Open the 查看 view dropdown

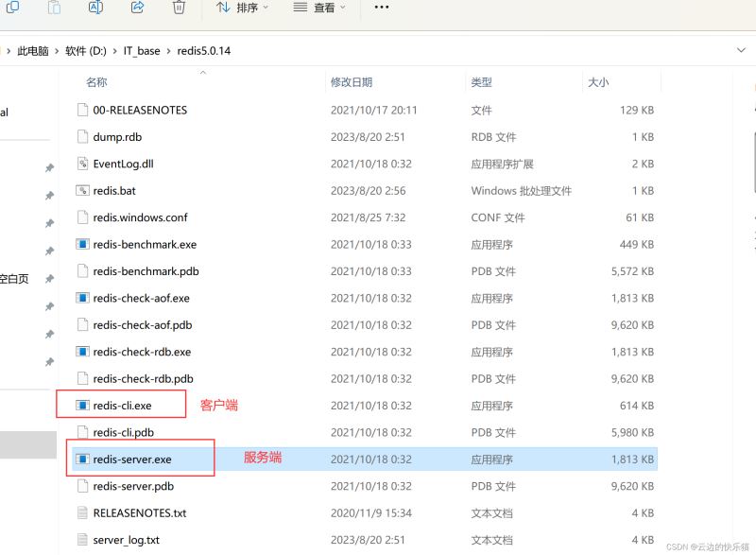[319, 8]
